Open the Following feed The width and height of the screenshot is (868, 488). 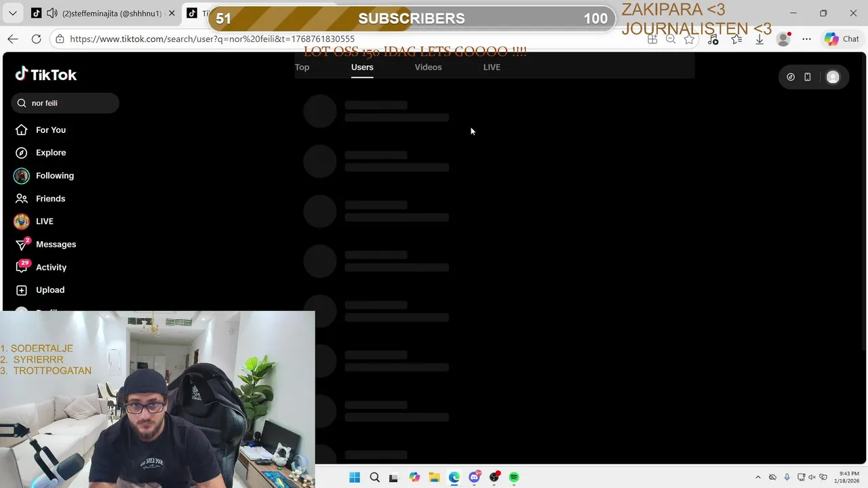pyautogui.click(x=44, y=176)
